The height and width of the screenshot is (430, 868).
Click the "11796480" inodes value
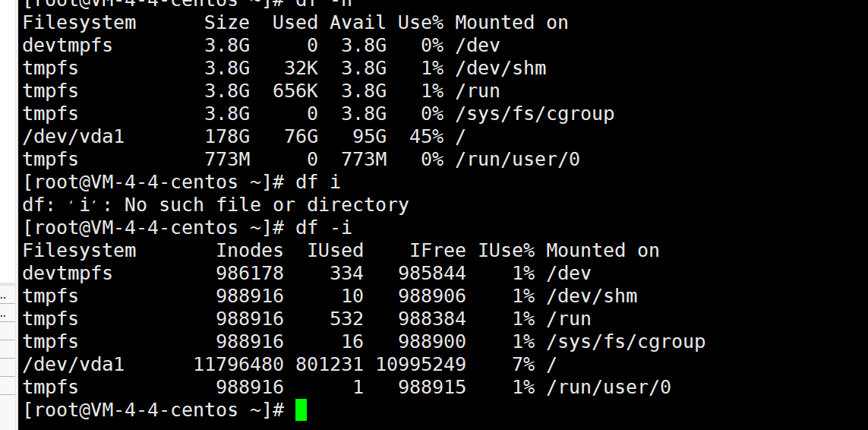point(238,364)
